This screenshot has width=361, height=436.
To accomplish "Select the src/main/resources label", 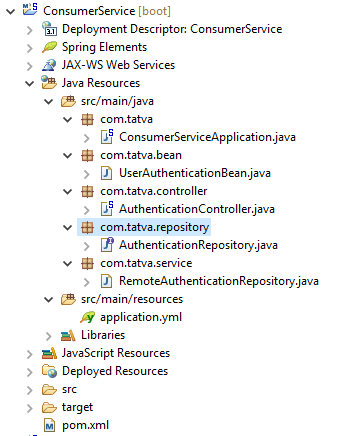I will 132,299.
